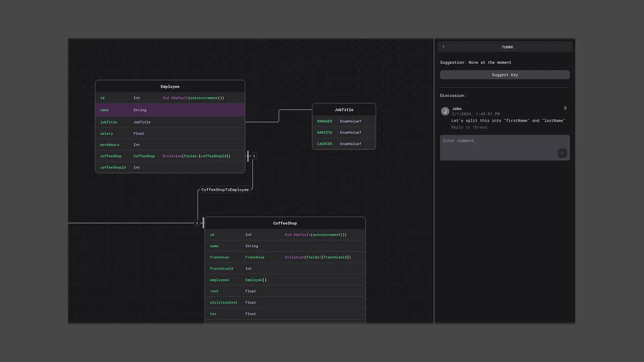Select the coffeeShopId Int field
The image size is (644, 362).
click(x=170, y=167)
